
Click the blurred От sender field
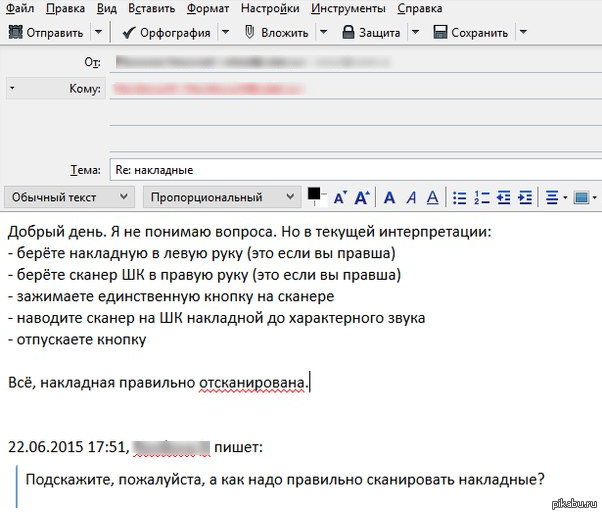point(356,62)
